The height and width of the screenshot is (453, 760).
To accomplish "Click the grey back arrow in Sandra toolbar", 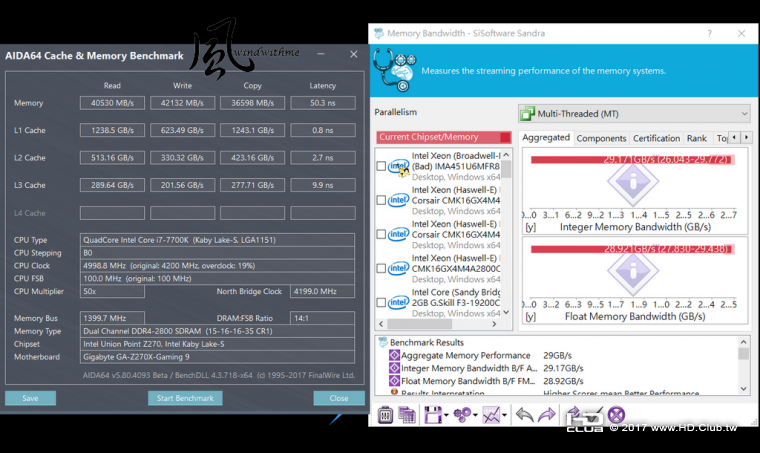I will click(524, 415).
